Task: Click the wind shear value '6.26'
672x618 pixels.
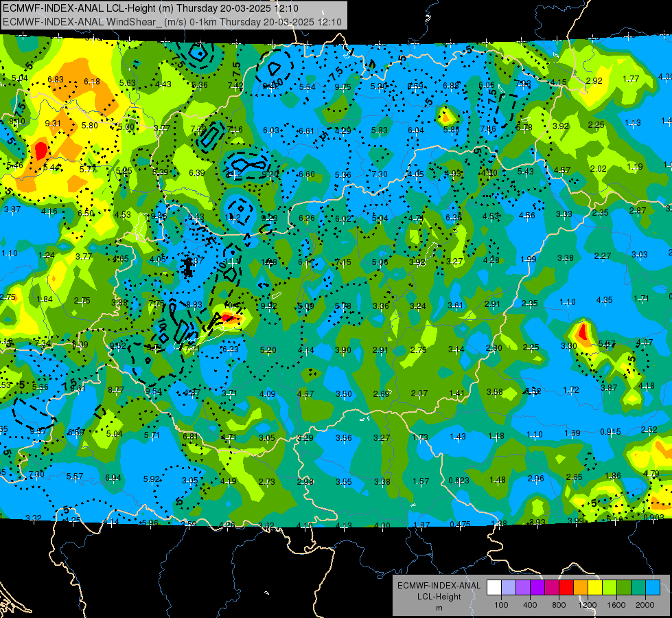Action: click(306, 218)
